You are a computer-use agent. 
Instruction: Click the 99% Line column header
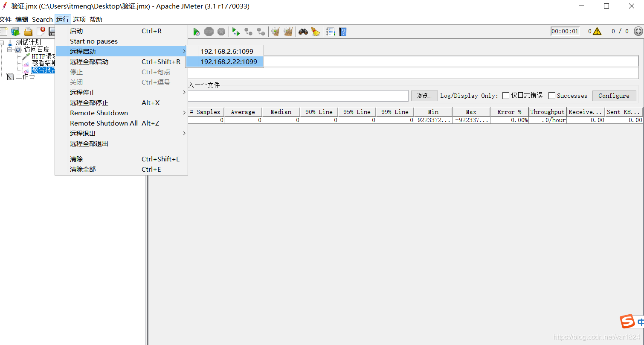pos(395,112)
